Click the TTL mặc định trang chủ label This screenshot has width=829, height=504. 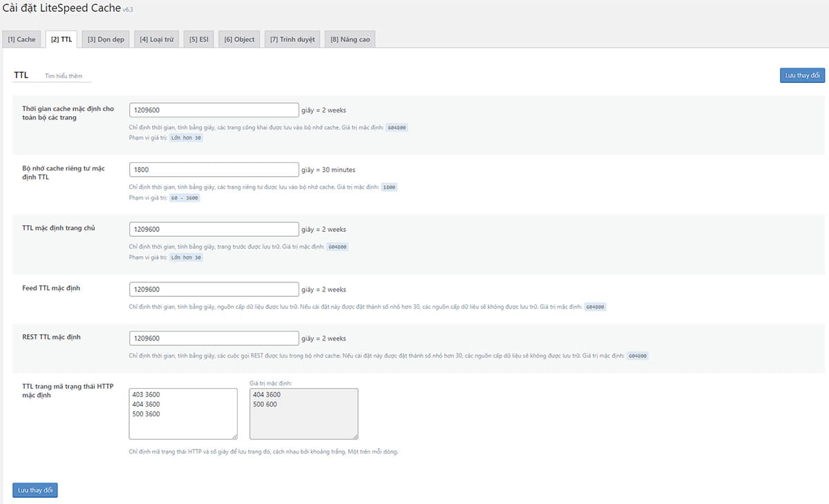(59, 228)
